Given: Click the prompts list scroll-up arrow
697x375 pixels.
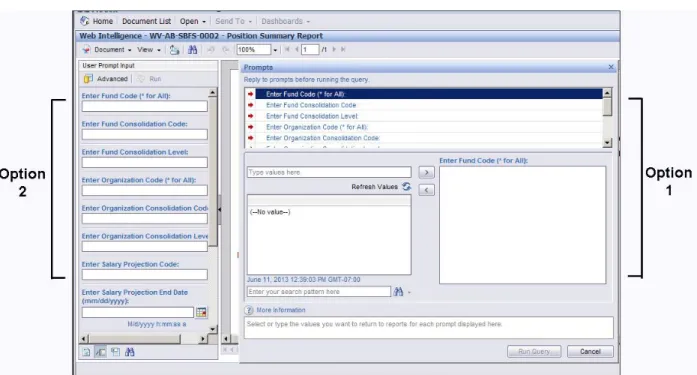Looking at the screenshot, I should pyautogui.click(x=607, y=93).
